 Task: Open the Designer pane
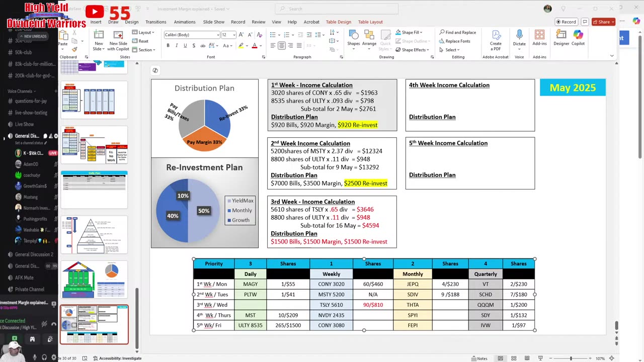(561, 37)
